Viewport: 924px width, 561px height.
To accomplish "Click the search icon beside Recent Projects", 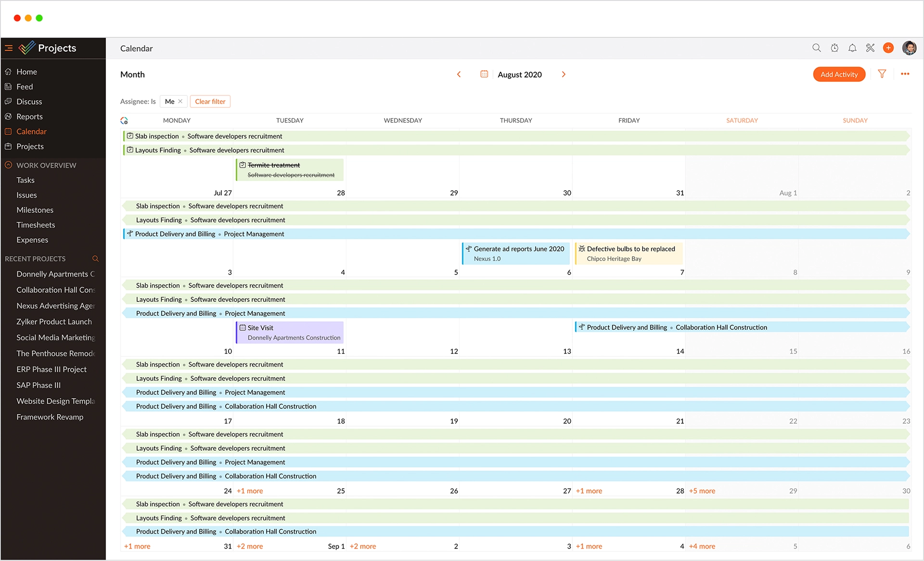I will pos(95,259).
